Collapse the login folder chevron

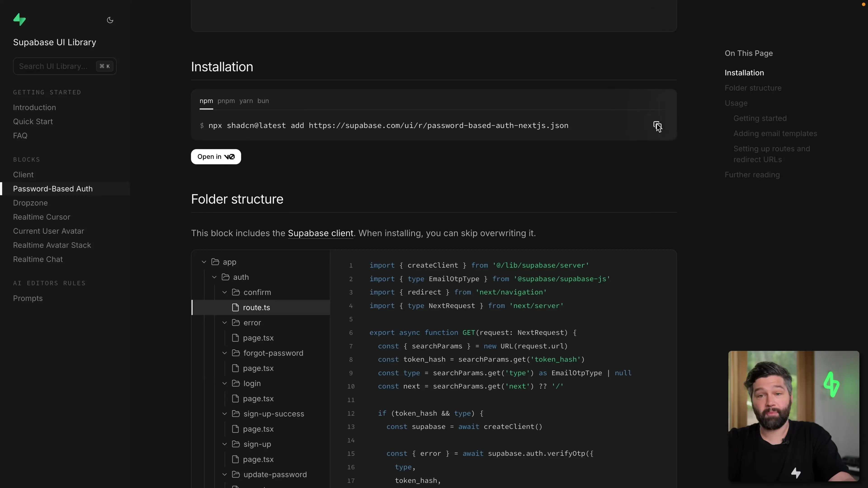[x=224, y=383]
